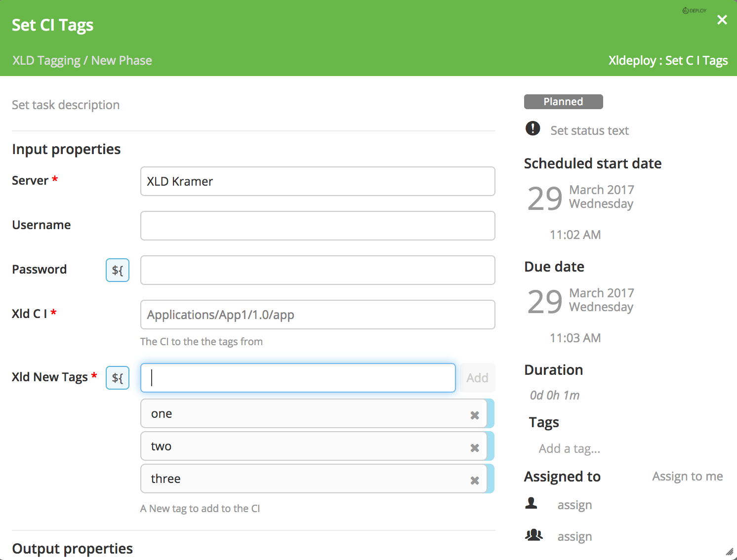Click 'Add a tag...' field
737x560 pixels.
(570, 448)
